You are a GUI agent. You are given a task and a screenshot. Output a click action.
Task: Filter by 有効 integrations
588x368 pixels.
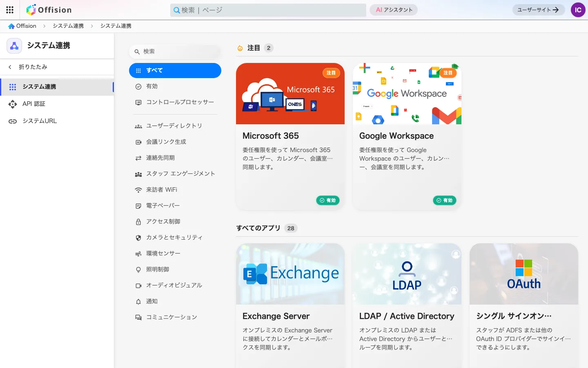coord(175,86)
